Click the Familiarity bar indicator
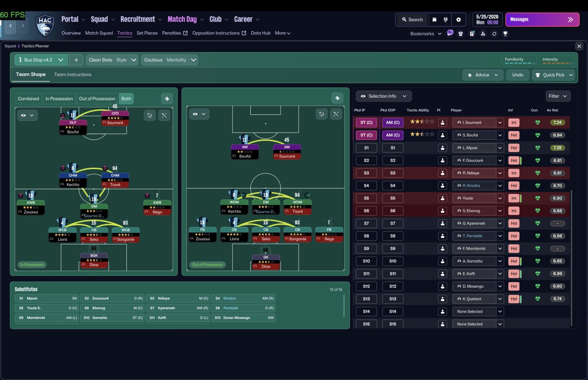Viewport: 588px width, 380px height. click(519, 60)
